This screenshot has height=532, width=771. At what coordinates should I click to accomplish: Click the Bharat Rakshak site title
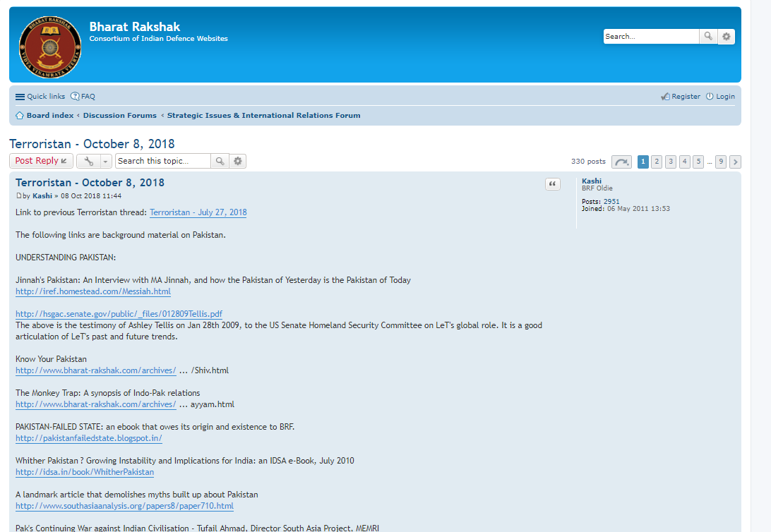click(135, 27)
